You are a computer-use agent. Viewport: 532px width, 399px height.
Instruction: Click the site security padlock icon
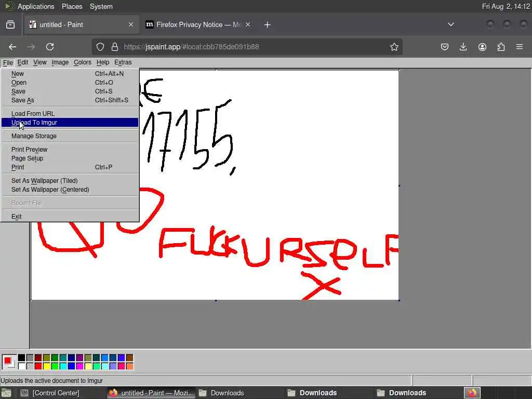tap(115, 47)
